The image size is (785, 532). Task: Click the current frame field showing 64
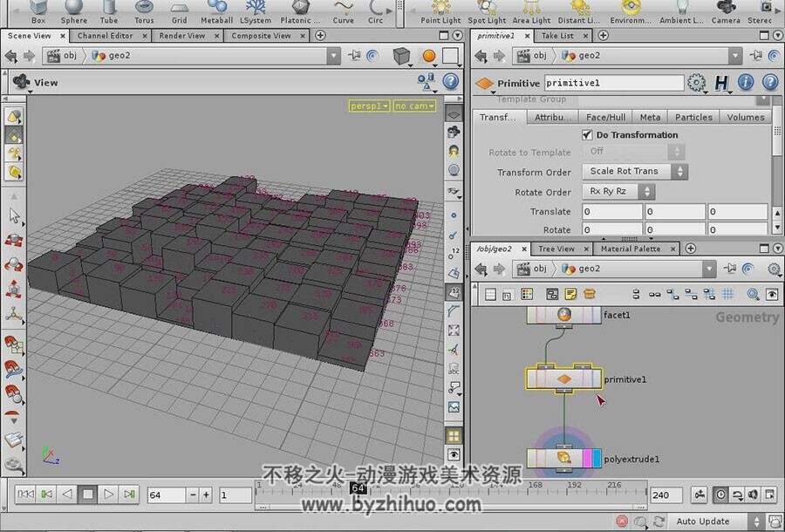167,495
